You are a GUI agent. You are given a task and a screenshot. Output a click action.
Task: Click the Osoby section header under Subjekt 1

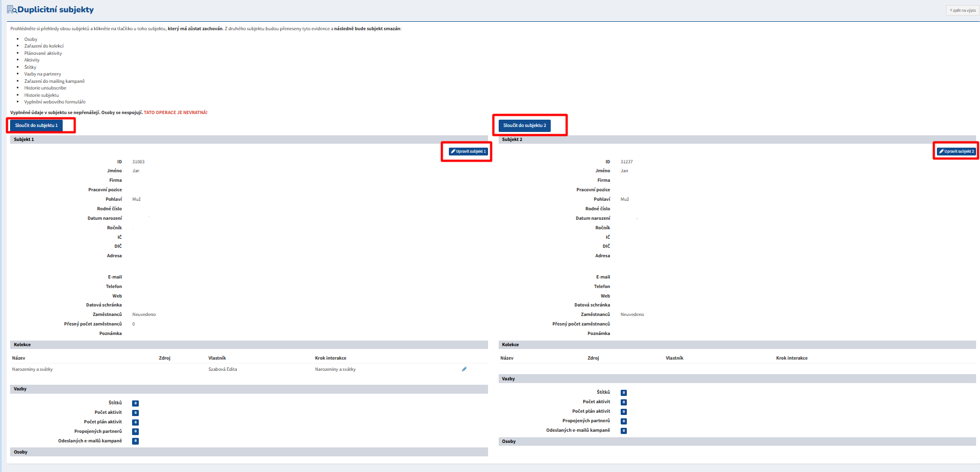21,452
